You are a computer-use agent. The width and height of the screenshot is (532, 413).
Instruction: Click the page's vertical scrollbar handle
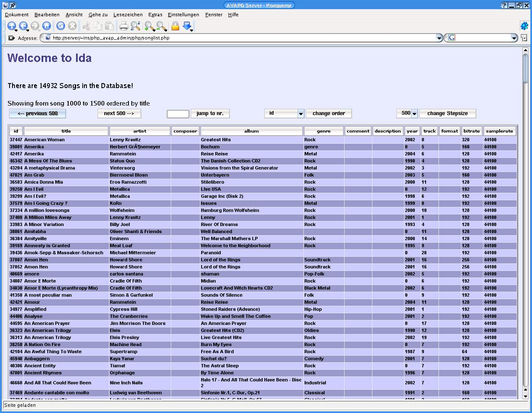525,69
